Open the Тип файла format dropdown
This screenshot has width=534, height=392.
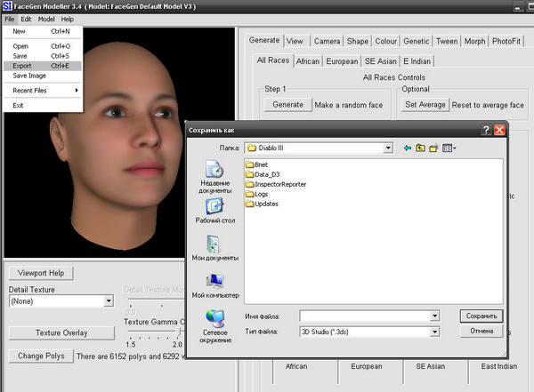435,331
